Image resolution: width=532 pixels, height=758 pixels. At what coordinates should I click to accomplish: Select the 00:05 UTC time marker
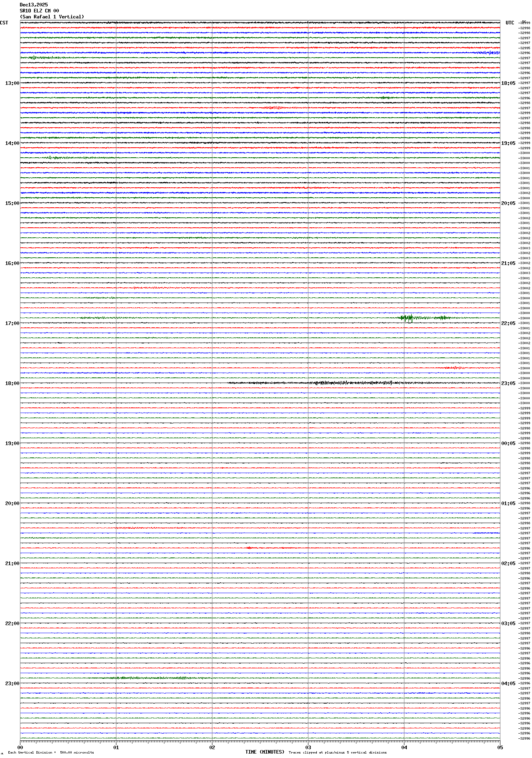508,443
